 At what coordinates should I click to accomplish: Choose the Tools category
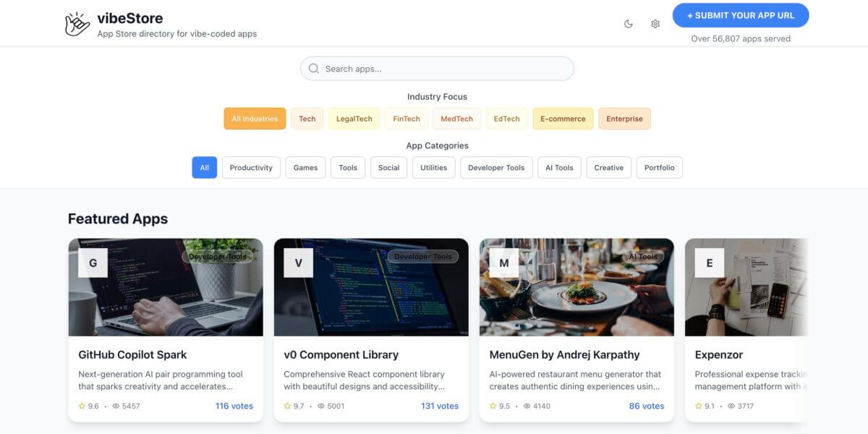coord(348,168)
